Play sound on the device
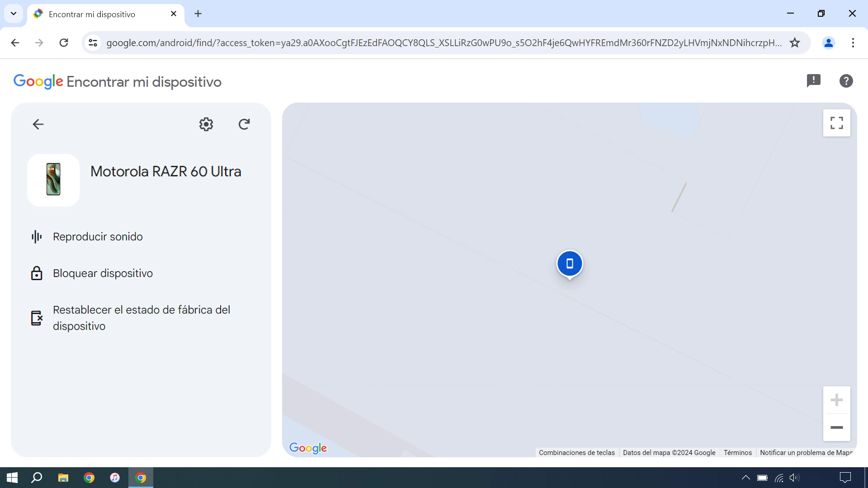 141,236
